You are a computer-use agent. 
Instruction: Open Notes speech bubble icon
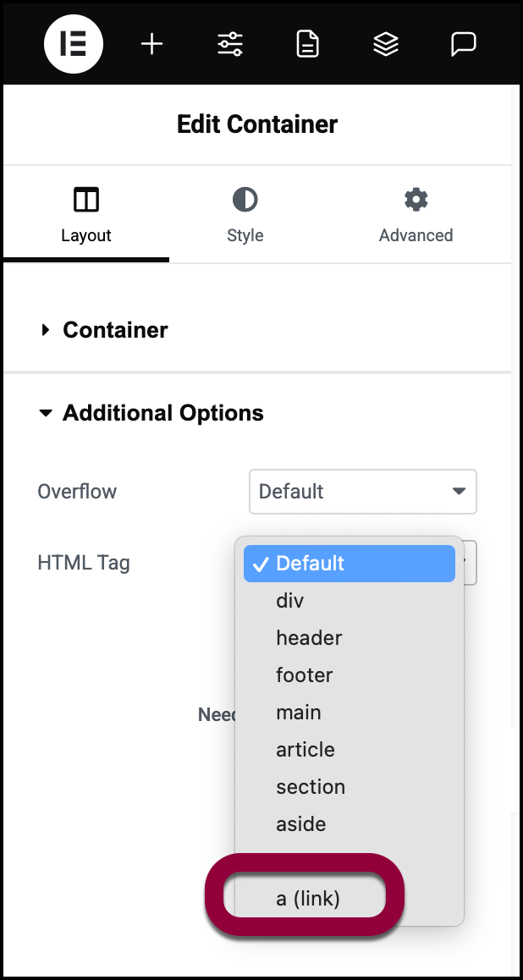[x=463, y=44]
